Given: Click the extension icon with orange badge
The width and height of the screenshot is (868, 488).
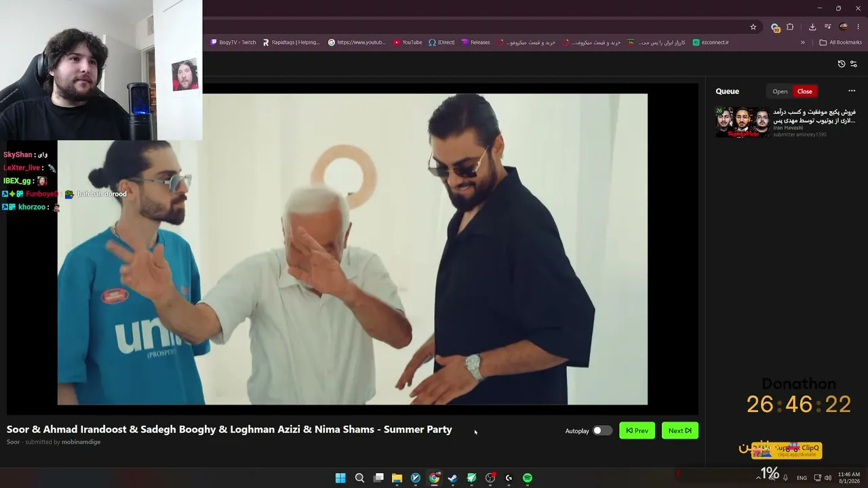Looking at the screenshot, I should (x=775, y=27).
